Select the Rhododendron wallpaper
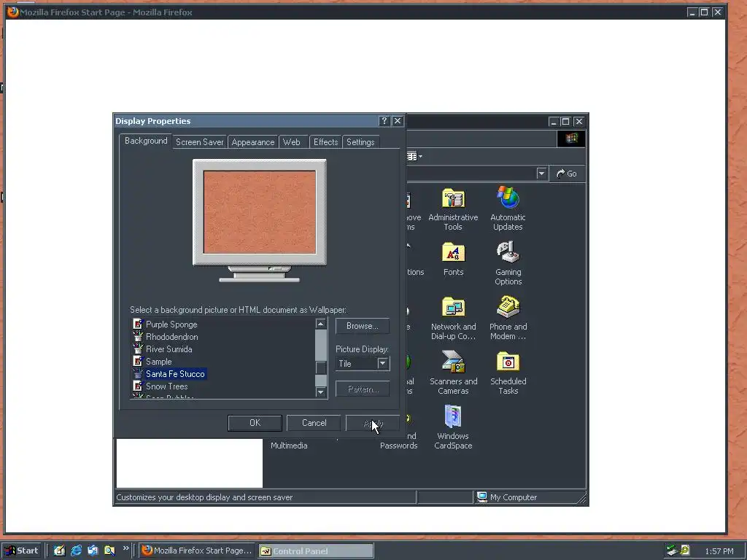The width and height of the screenshot is (747, 560). [172, 337]
